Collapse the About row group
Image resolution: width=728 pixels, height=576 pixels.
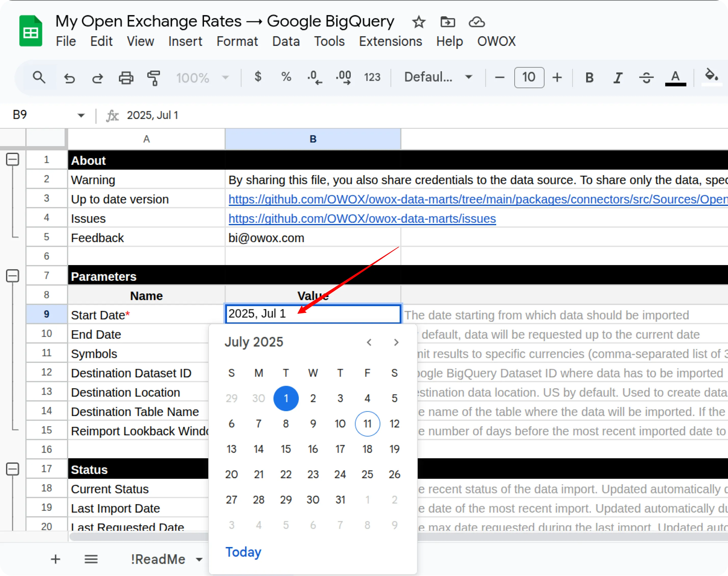(x=13, y=160)
